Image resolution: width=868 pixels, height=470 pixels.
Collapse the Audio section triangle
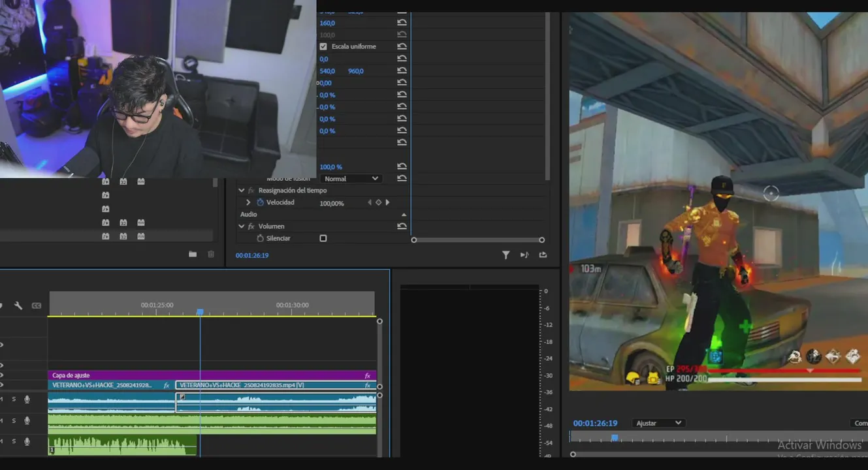[404, 215]
